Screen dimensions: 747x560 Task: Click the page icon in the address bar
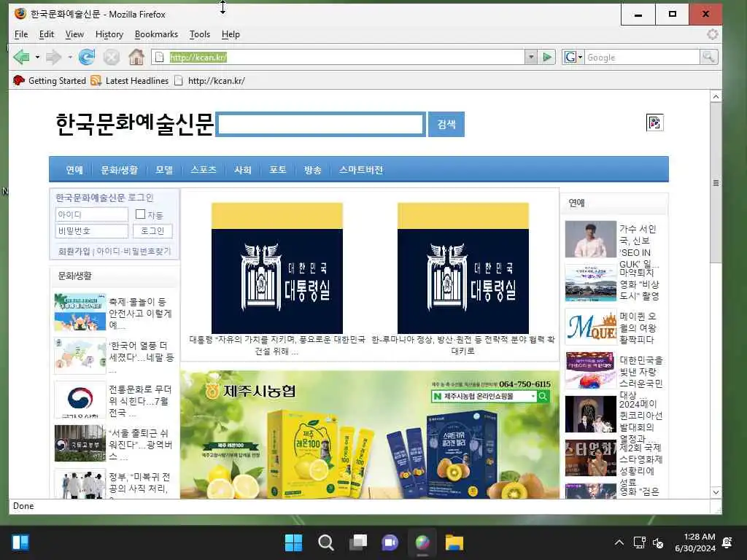point(160,57)
